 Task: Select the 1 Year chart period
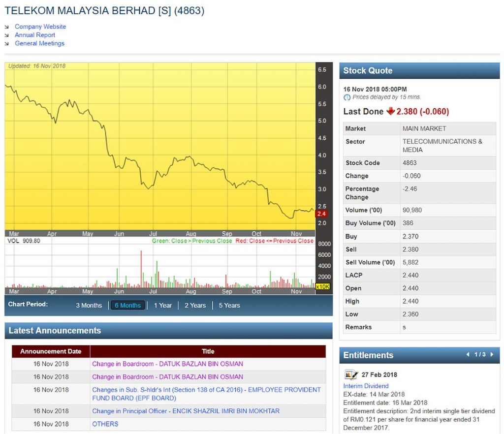click(163, 305)
